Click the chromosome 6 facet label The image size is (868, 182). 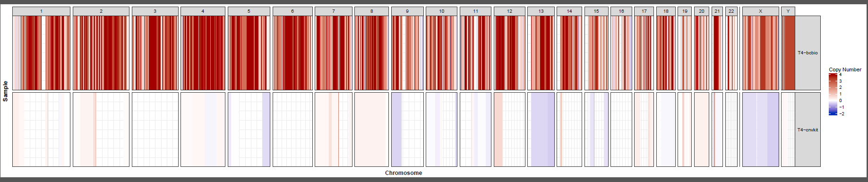pyautogui.click(x=292, y=11)
